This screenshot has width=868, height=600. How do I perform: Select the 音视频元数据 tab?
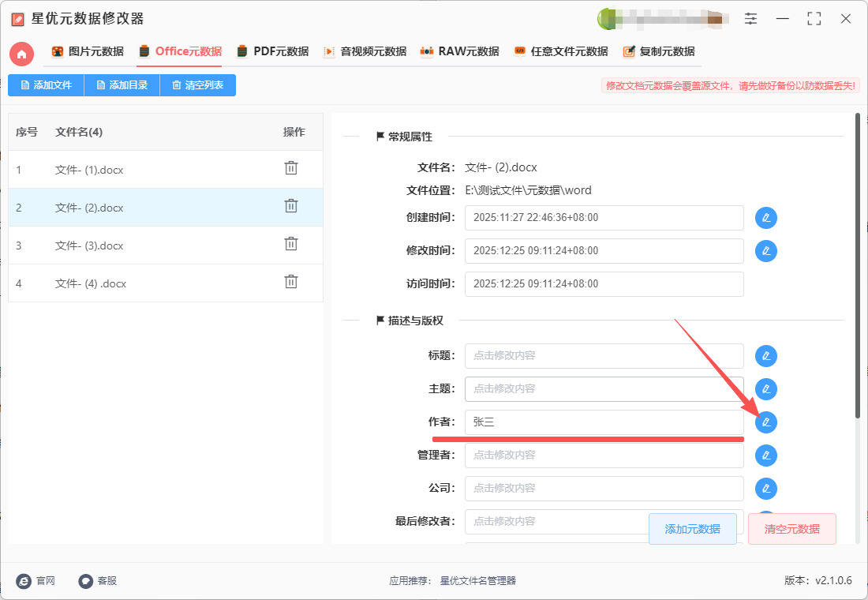click(x=365, y=51)
